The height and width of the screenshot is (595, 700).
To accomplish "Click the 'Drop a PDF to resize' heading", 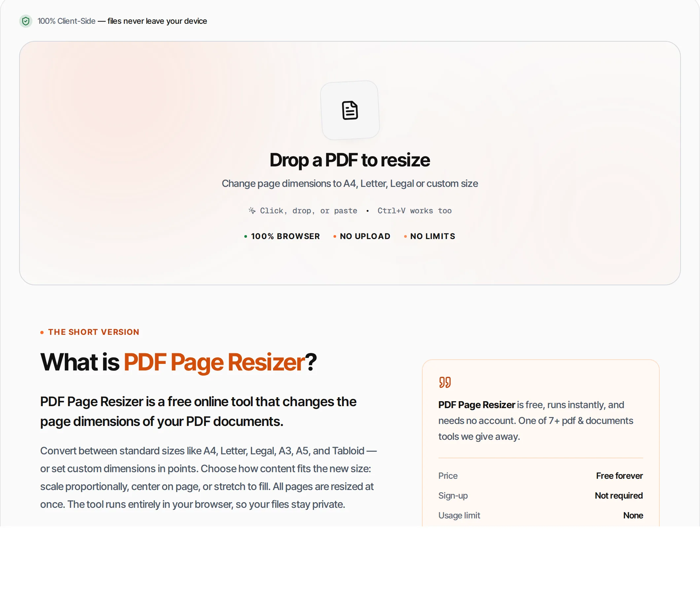I will (350, 160).
